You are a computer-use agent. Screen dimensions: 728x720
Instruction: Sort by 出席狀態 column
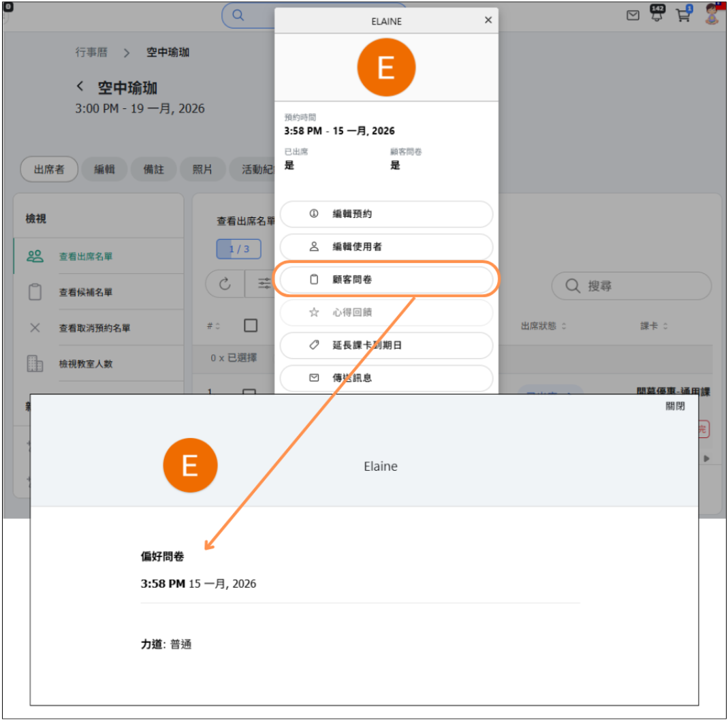(x=544, y=326)
